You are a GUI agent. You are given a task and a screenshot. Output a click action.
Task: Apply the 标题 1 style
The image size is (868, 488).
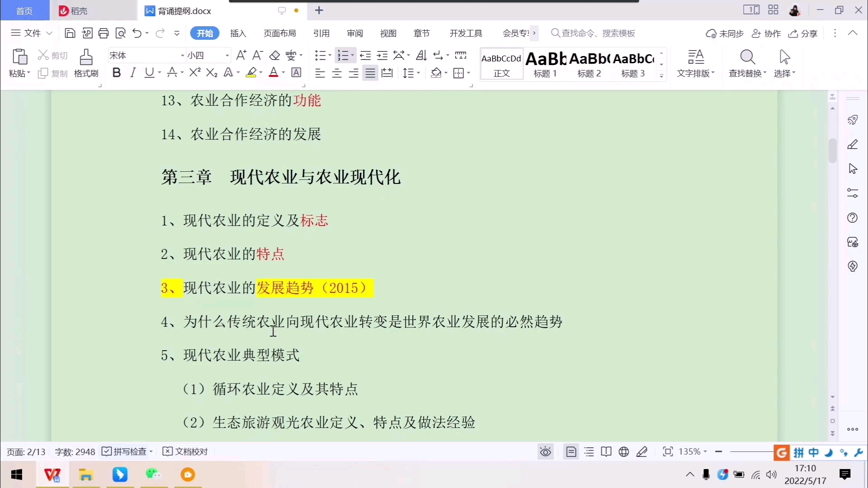(545, 63)
